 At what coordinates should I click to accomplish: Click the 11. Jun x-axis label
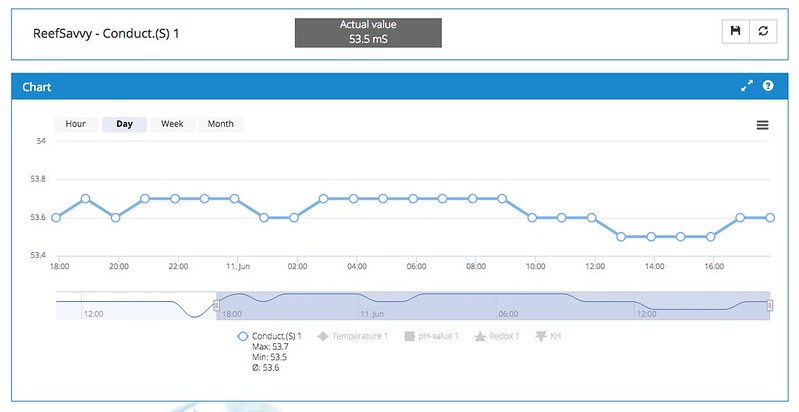(238, 266)
